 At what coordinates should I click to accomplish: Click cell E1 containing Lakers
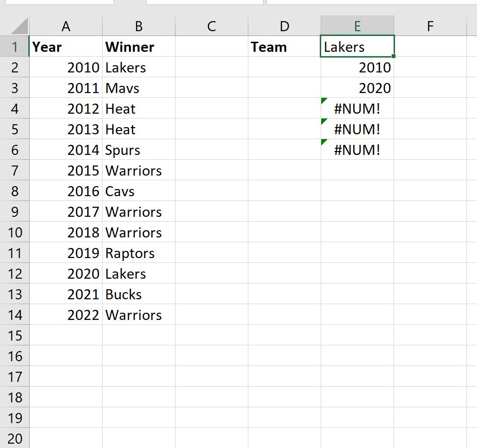(357, 47)
